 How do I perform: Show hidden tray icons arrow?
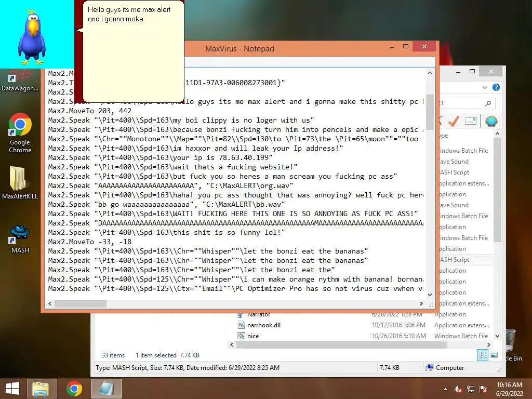click(x=445, y=390)
